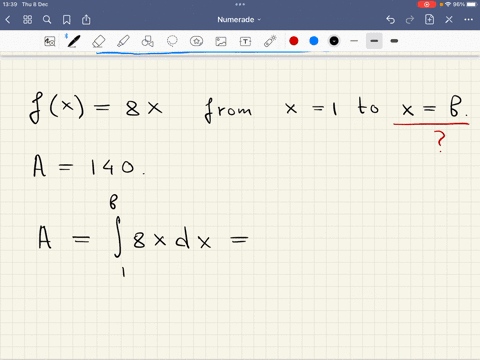Open the more options ellipsis menu
Image resolution: width=480 pixels, height=360 pixels.
tap(468, 20)
